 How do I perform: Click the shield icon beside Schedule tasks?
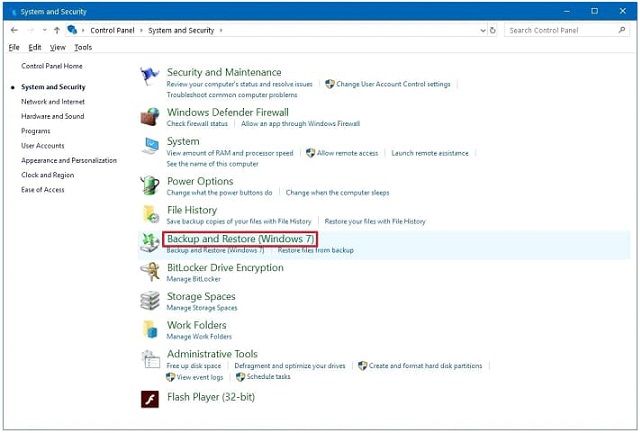coord(240,377)
